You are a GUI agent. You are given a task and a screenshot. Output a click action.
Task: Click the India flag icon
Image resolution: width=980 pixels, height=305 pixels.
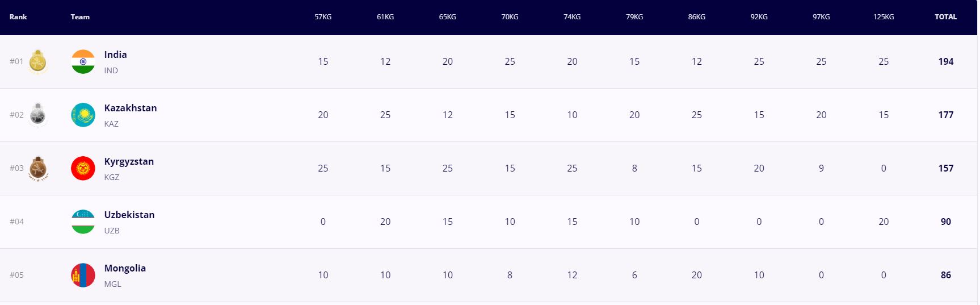coord(83,62)
